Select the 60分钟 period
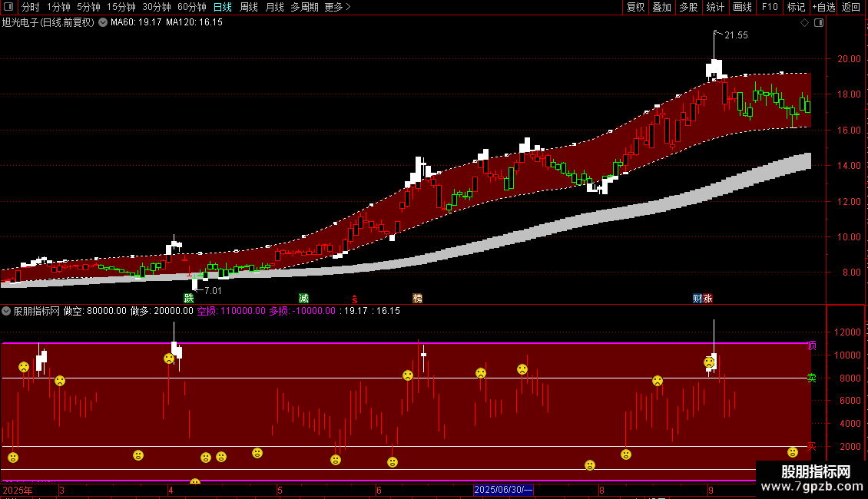This screenshot has width=868, height=499. click(192, 7)
